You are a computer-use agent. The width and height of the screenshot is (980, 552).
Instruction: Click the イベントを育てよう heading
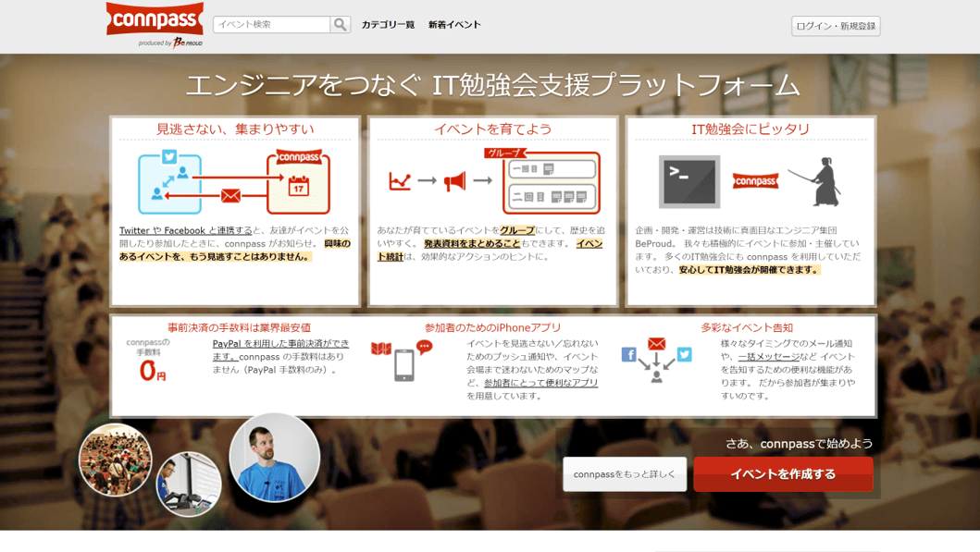[x=492, y=129]
